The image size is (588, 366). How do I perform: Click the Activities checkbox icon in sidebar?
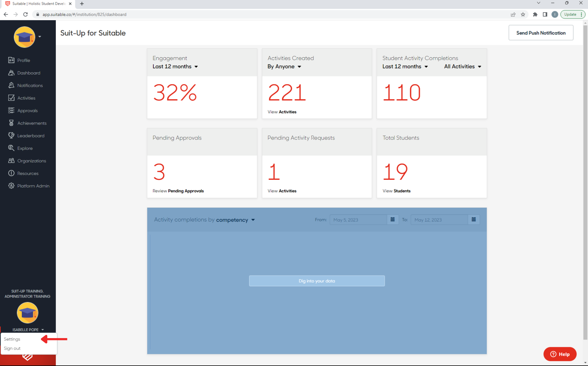coord(11,98)
